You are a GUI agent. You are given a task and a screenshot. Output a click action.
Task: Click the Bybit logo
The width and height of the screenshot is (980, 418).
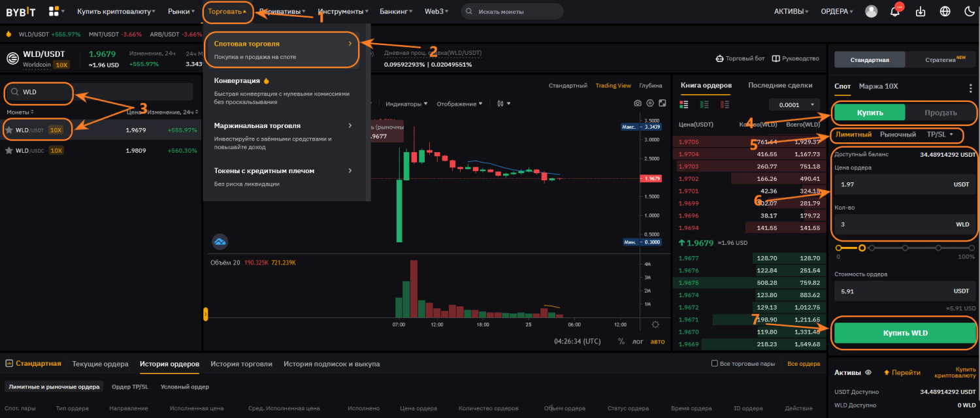click(22, 12)
